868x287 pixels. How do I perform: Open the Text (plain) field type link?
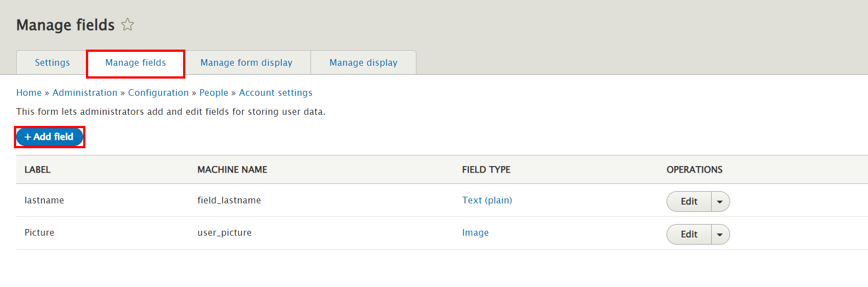[x=487, y=200]
